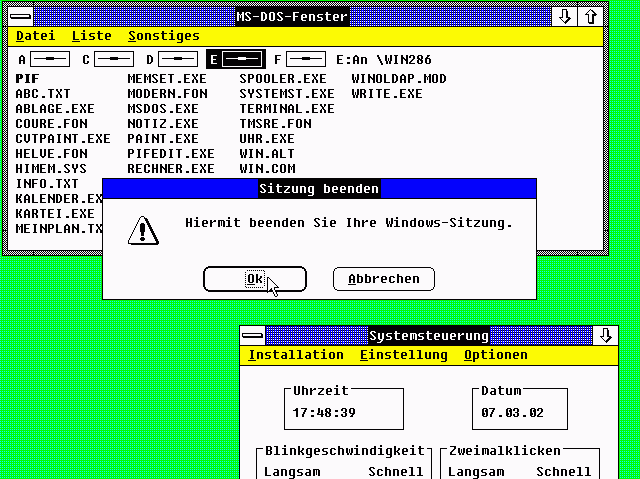Click warning icon in Sitzung beenden dialog

coord(143,231)
